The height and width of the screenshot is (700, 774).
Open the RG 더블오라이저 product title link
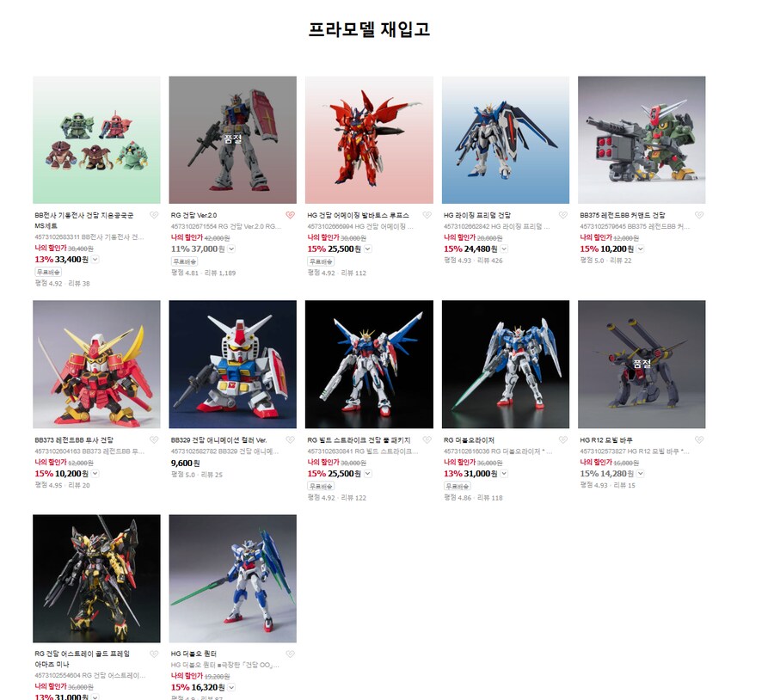pyautogui.click(x=469, y=439)
